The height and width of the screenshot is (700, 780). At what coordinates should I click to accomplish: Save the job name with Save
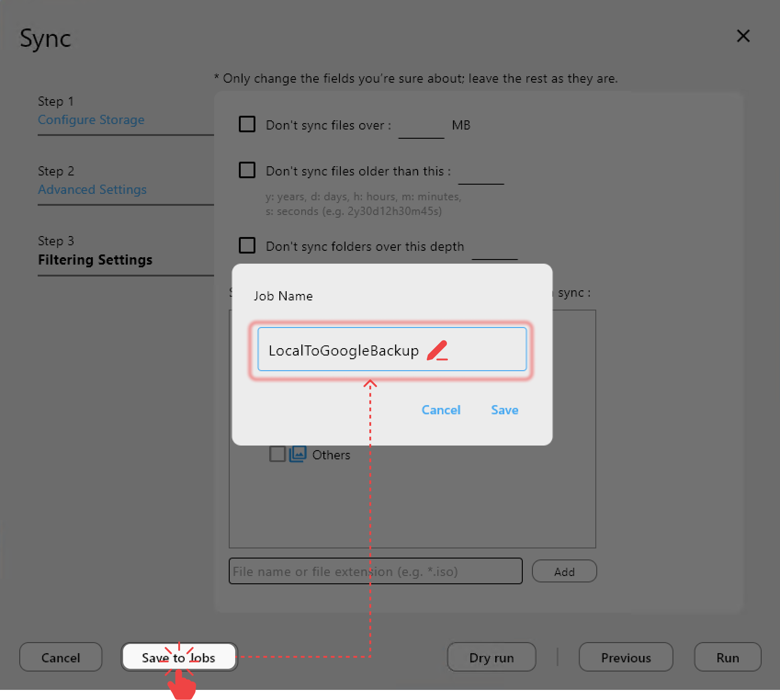504,410
